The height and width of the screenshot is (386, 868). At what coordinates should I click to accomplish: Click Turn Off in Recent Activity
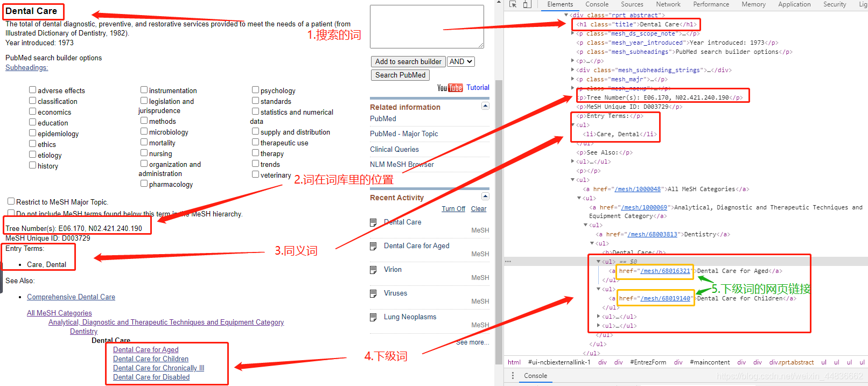coord(453,209)
